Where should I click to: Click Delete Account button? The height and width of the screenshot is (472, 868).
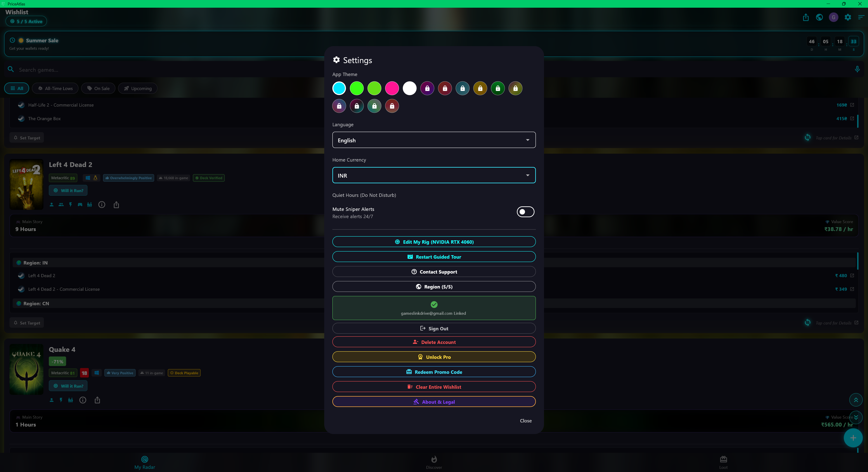[x=434, y=342]
